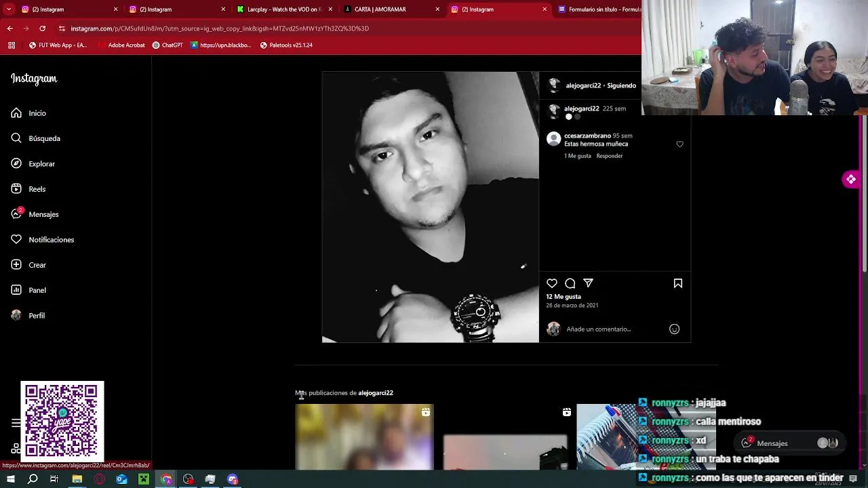The width and height of the screenshot is (868, 488).
Task: Open the Paletools v25.1.24 bookmark
Action: [286, 45]
